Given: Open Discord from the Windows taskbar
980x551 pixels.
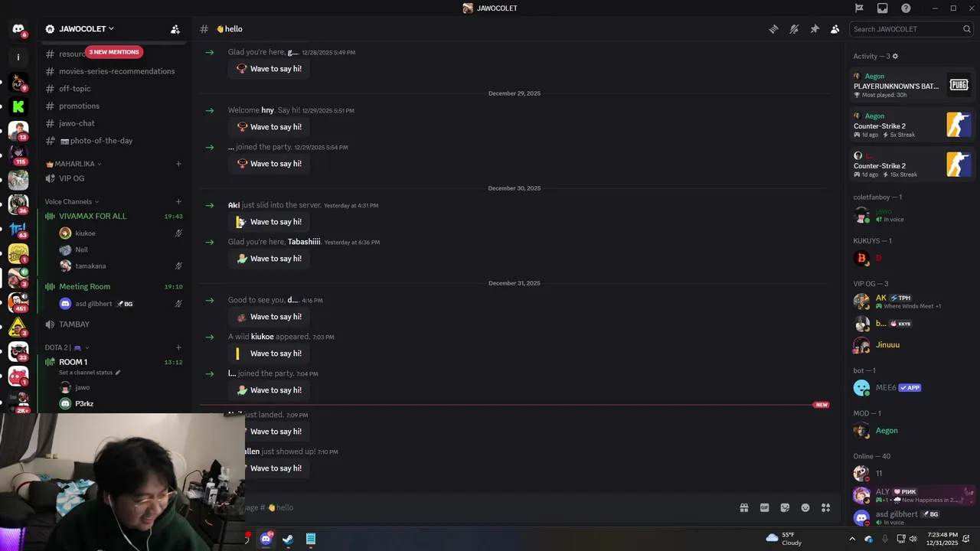Looking at the screenshot, I should click(x=266, y=539).
